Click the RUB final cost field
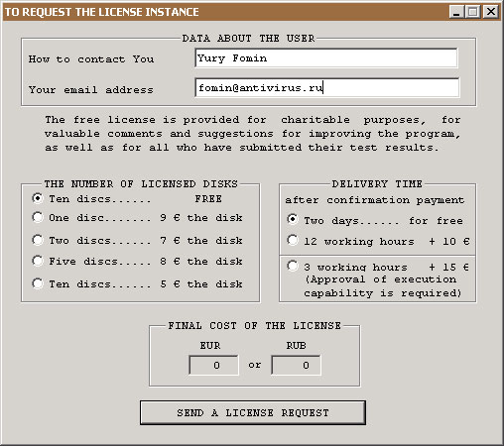The height and width of the screenshot is (446, 504). [296, 365]
